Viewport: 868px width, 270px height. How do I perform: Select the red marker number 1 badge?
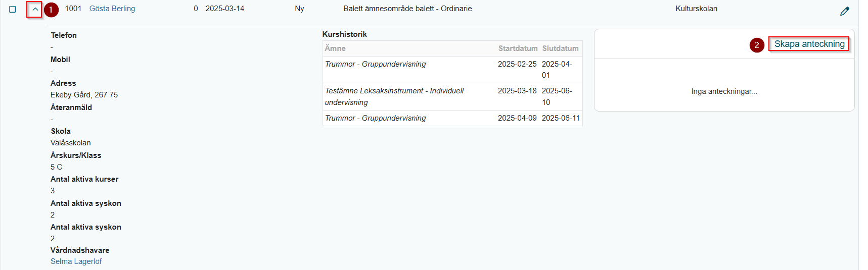tap(51, 10)
